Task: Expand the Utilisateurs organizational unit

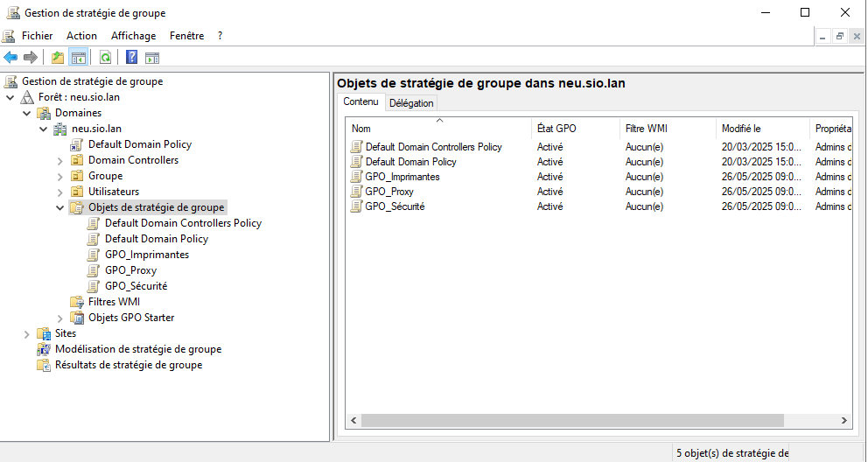Action: 59,192
